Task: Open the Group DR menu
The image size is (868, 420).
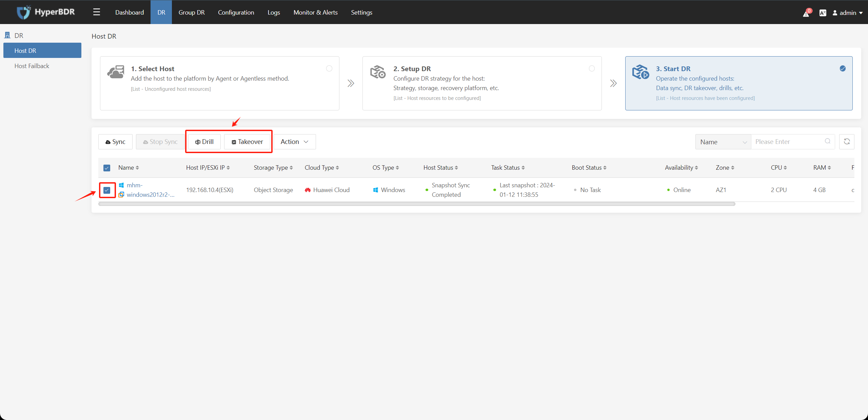Action: tap(192, 12)
